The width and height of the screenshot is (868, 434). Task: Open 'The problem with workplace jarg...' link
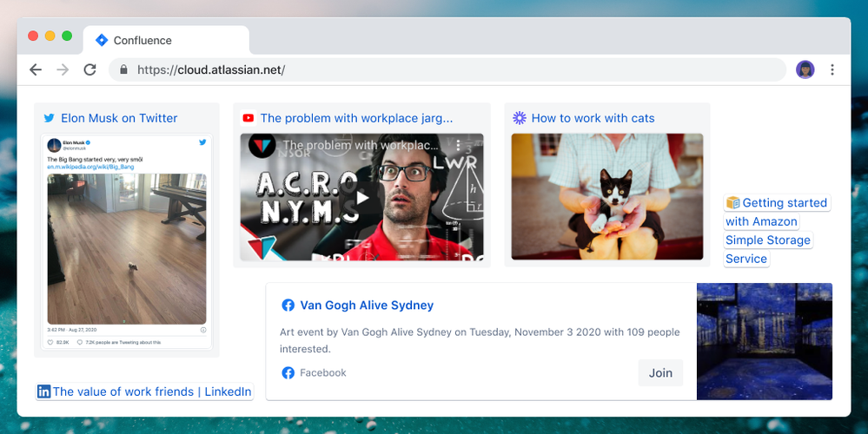pos(356,118)
